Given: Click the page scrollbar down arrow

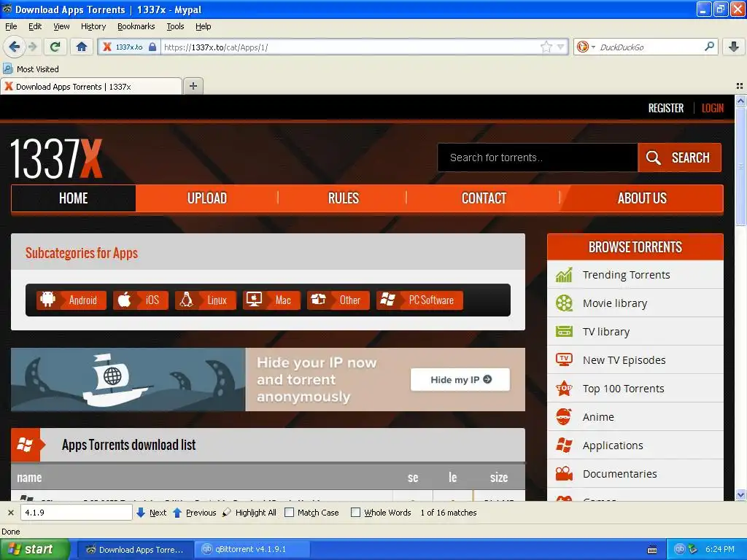Looking at the screenshot, I should pos(740,495).
